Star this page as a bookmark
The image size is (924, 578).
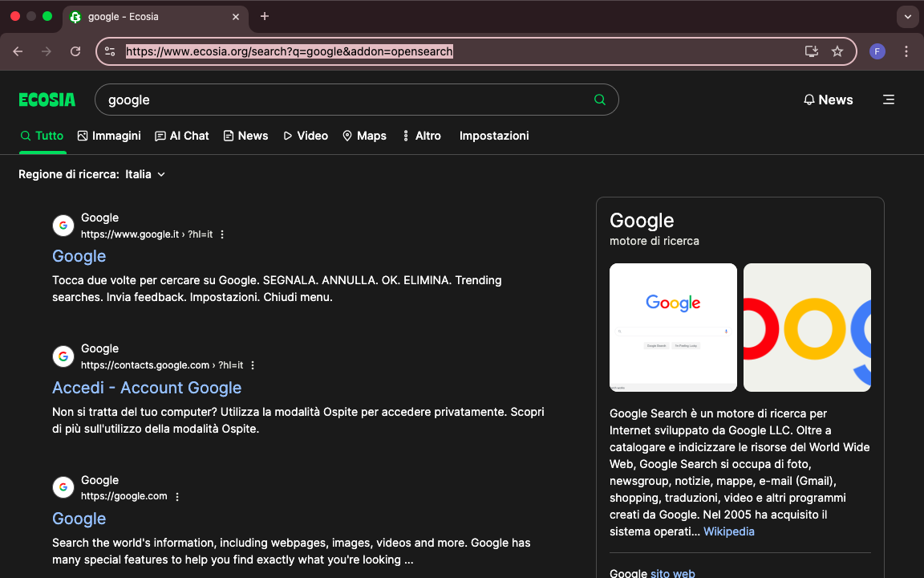pyautogui.click(x=837, y=51)
